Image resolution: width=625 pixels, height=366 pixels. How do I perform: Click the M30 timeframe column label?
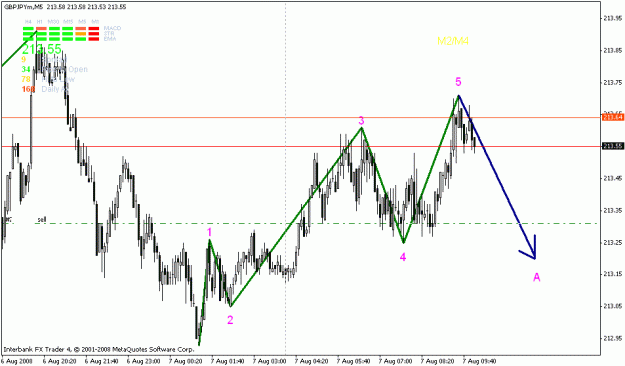coord(53,21)
